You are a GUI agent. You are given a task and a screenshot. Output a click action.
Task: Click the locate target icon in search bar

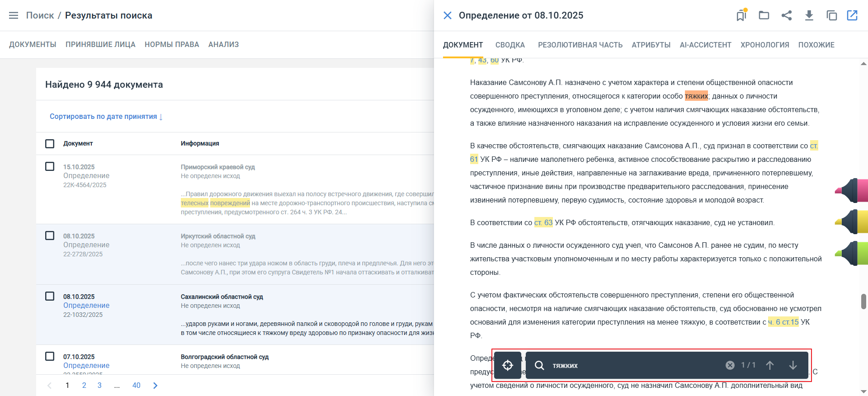click(x=508, y=365)
